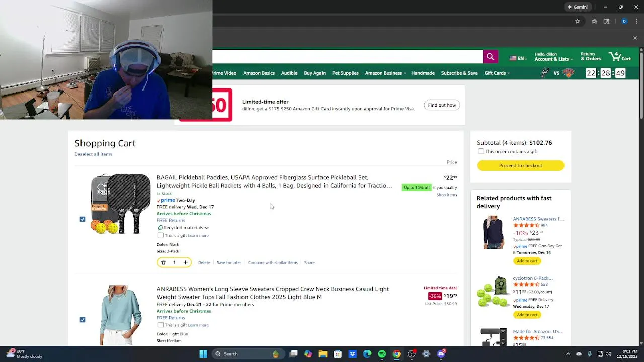
Task: Open Returns & Orders
Action: [591, 57]
